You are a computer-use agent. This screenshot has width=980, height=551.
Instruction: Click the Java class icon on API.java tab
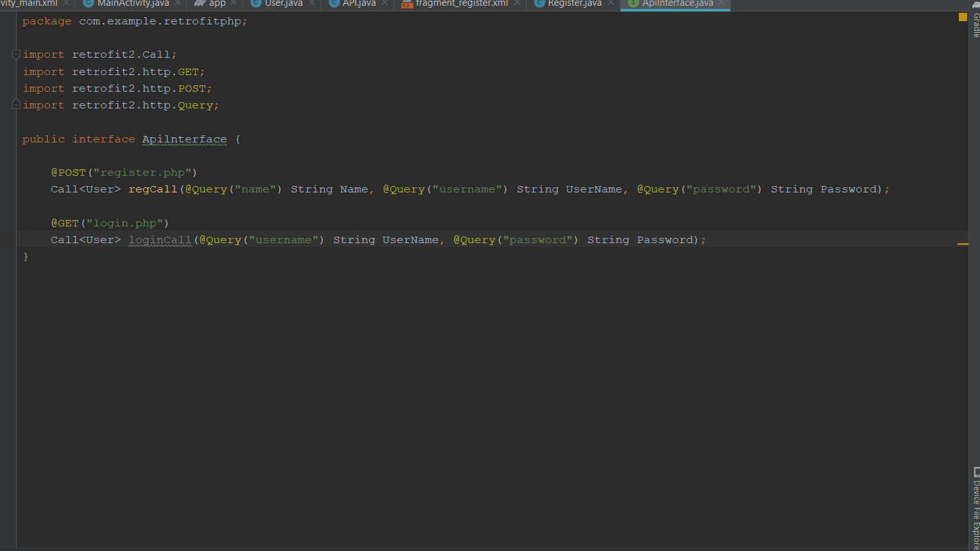point(333,3)
